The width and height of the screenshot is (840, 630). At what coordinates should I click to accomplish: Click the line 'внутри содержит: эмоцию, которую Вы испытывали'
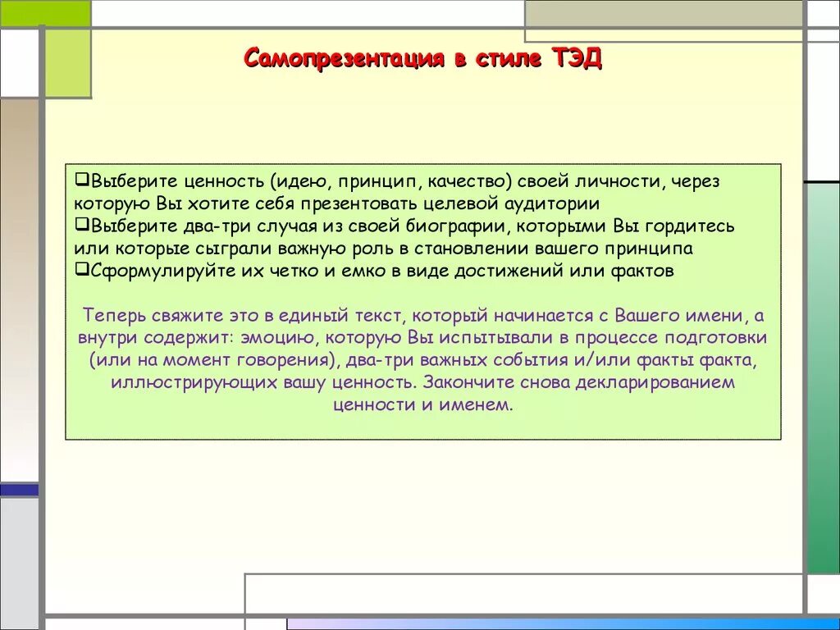tap(422, 338)
